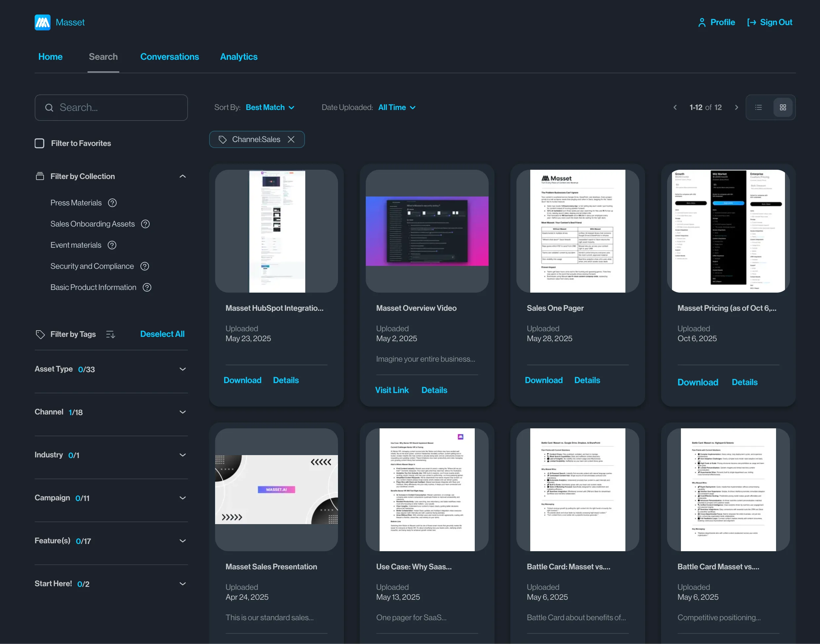Screen dimensions: 820x644
Task: Open the Date Uploaded All Time dropdown
Action: pos(396,107)
